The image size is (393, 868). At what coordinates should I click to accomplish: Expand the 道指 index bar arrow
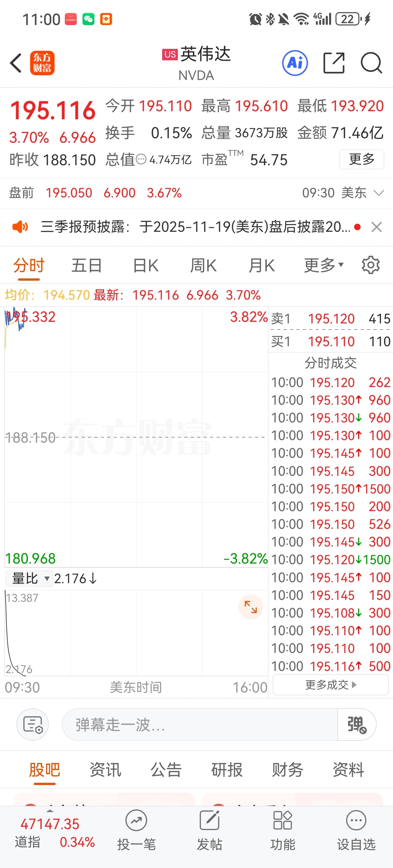click(50, 811)
